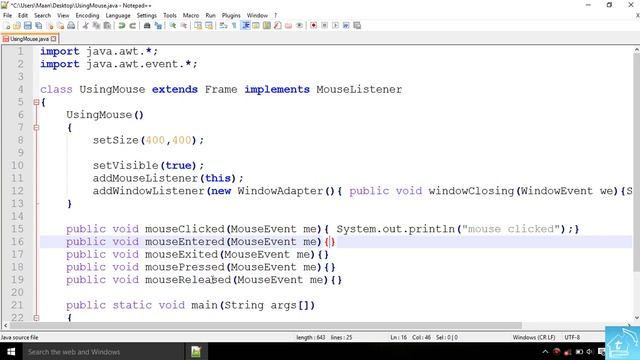Viewport: 640px width, 360px height.
Task: Open the Search menu
Action: [x=42, y=15]
